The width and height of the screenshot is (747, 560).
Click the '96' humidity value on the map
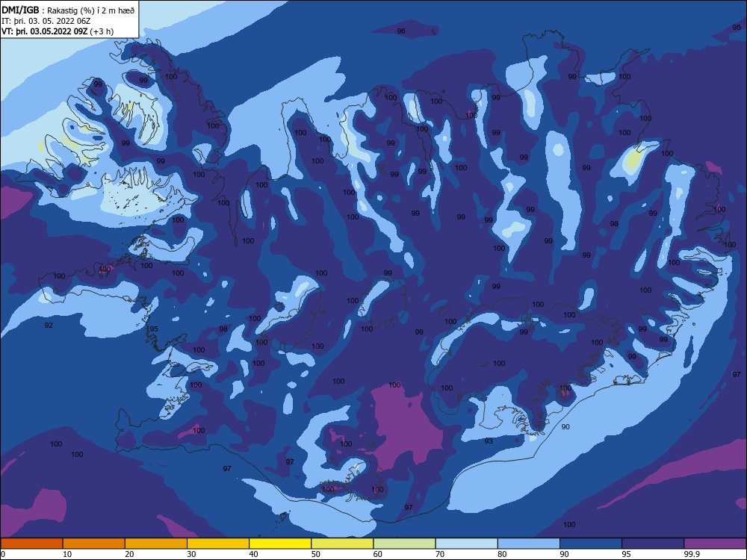(x=401, y=31)
